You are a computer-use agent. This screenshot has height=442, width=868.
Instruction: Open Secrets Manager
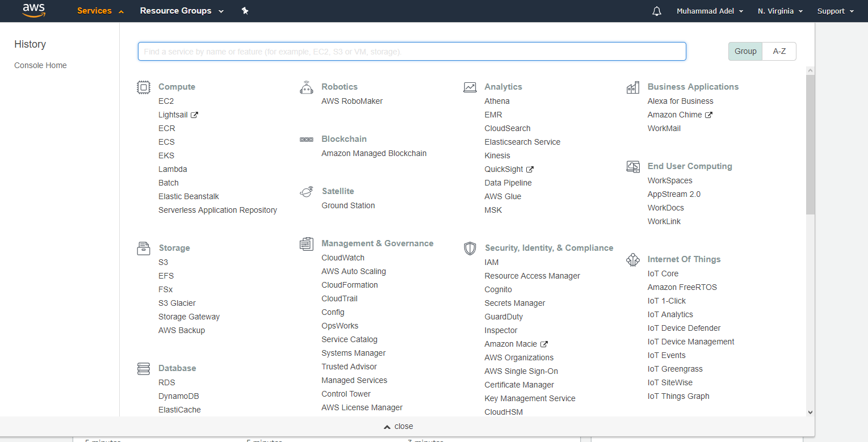click(515, 303)
